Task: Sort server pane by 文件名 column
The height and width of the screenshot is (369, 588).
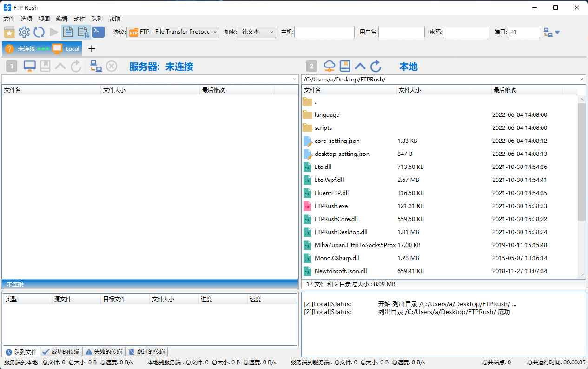Action: [51, 90]
